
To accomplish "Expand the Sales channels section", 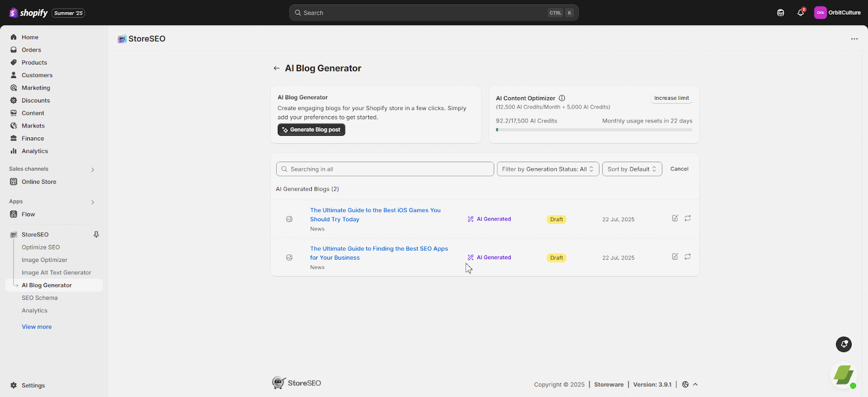I will [x=93, y=170].
